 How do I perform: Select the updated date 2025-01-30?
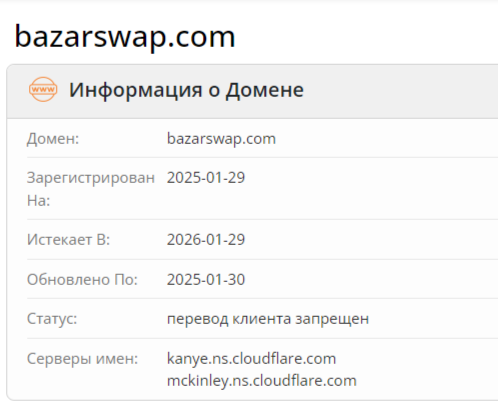(x=206, y=279)
